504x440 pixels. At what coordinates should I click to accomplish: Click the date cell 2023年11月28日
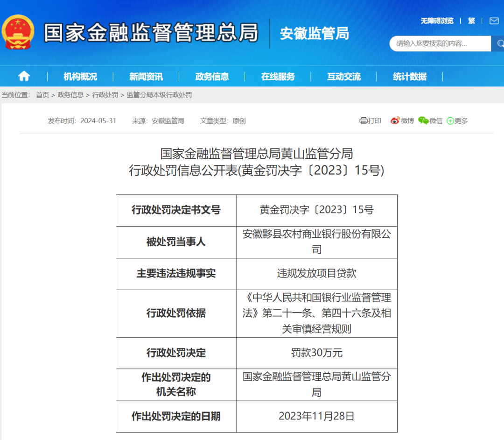point(316,417)
